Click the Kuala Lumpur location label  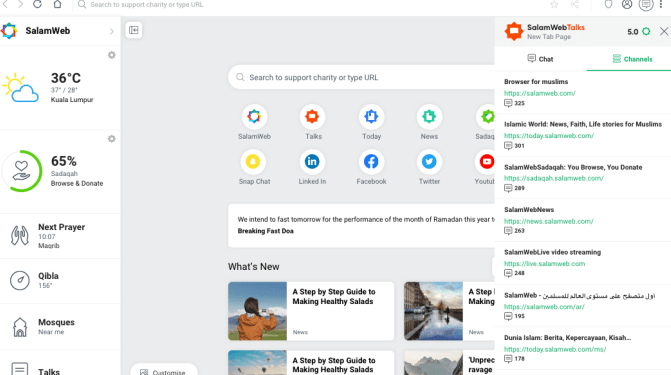[x=72, y=100]
